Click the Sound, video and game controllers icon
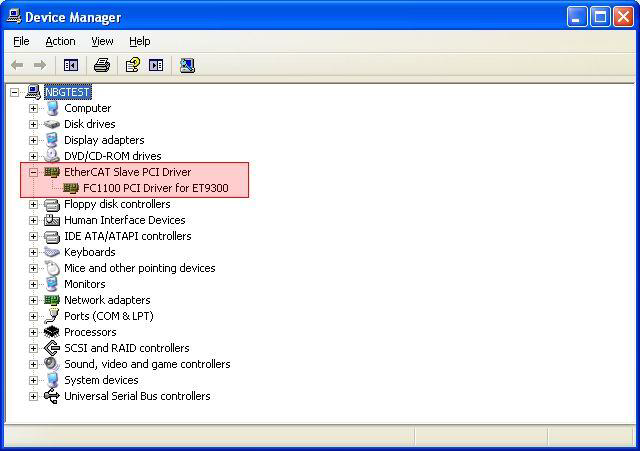The width and height of the screenshot is (640, 451). [x=52, y=364]
